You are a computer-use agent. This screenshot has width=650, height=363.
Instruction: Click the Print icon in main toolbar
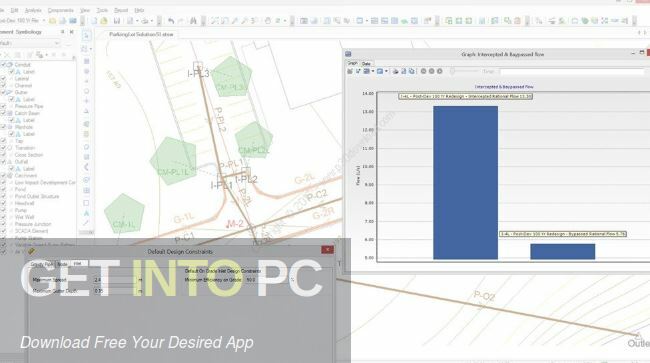[x=144, y=21]
